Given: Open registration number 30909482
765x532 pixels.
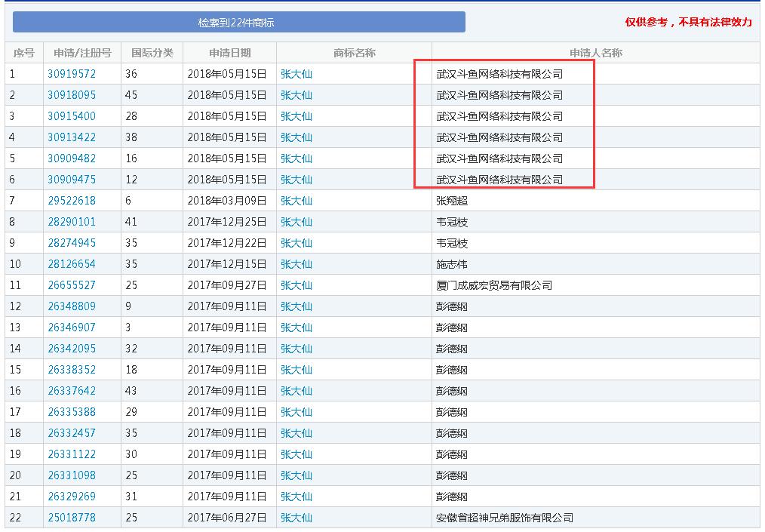Looking at the screenshot, I should [x=72, y=158].
